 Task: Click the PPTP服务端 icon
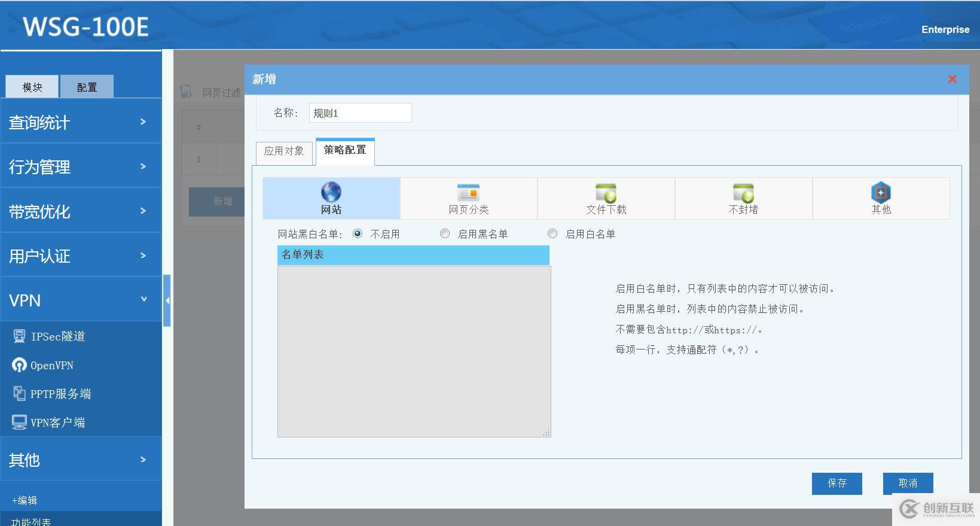pyautogui.click(x=19, y=393)
